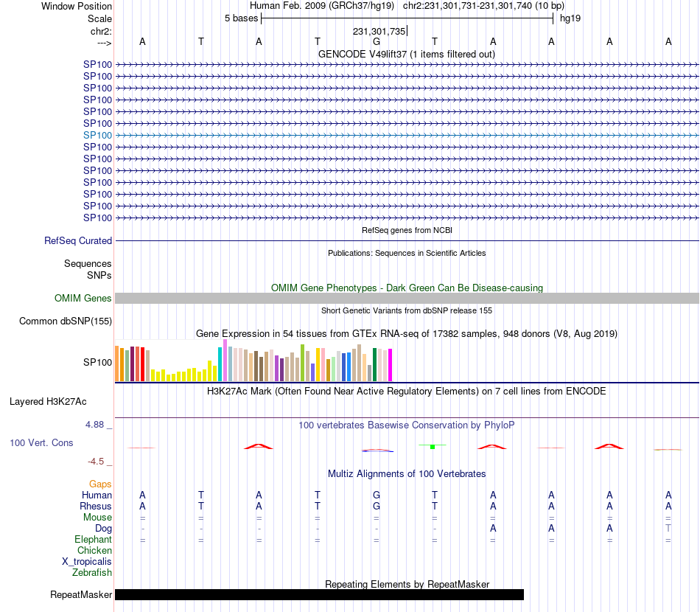Select the Rhesus alignment row label

coord(96,506)
